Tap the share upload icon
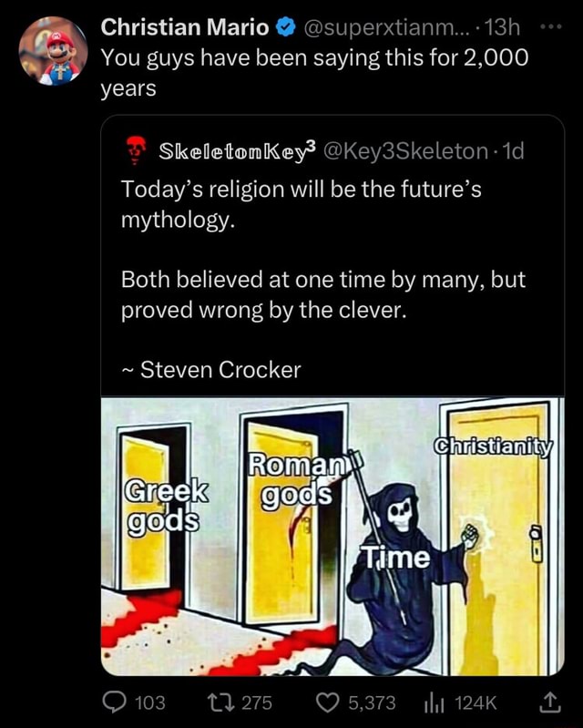 [549, 702]
